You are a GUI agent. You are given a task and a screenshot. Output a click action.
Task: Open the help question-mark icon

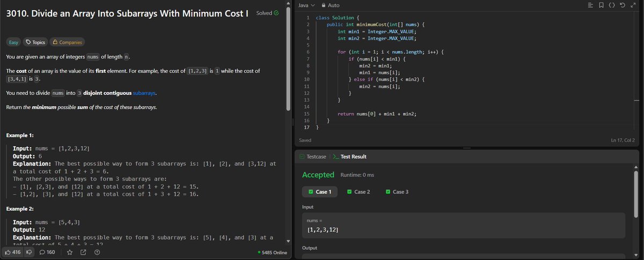coord(97,252)
